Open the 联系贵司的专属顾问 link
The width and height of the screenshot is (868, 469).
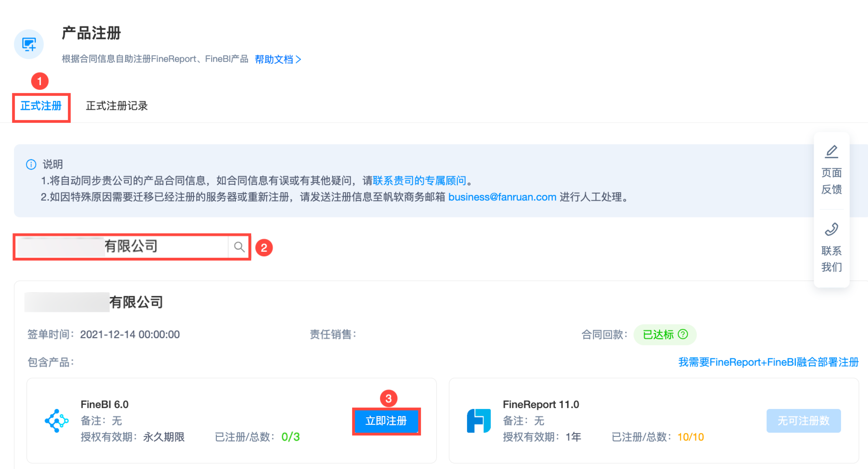419,181
